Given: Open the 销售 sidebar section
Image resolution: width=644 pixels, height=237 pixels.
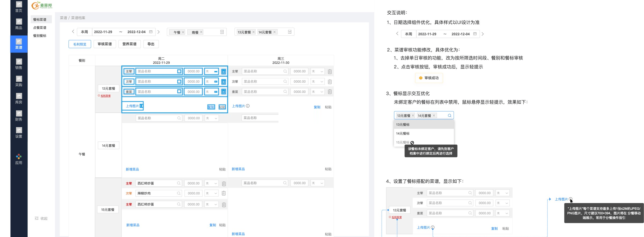Looking at the screenshot, I should [19, 64].
